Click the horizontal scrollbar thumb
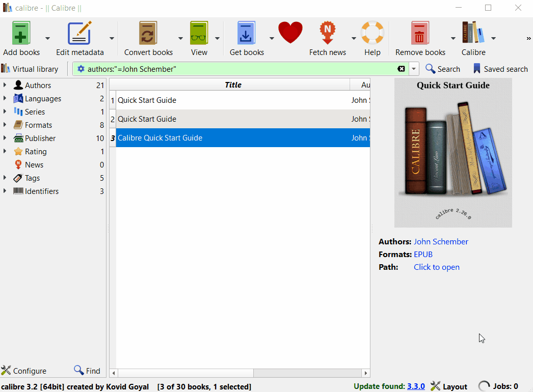Image resolution: width=533 pixels, height=392 pixels. point(185,373)
